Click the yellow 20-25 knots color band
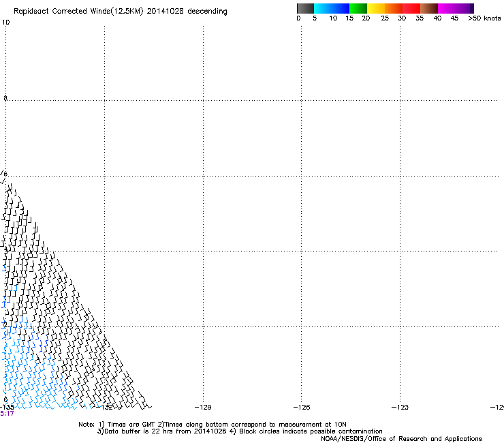The image size is (504, 443). 376,8
